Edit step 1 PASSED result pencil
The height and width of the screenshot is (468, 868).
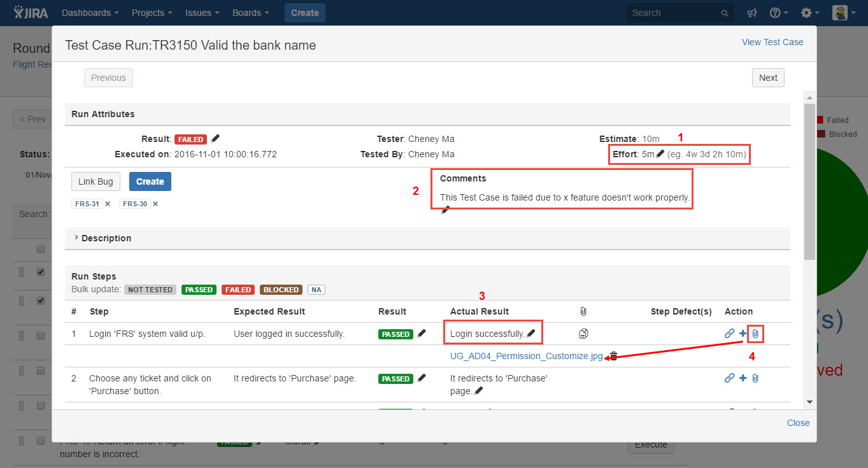[x=421, y=333]
